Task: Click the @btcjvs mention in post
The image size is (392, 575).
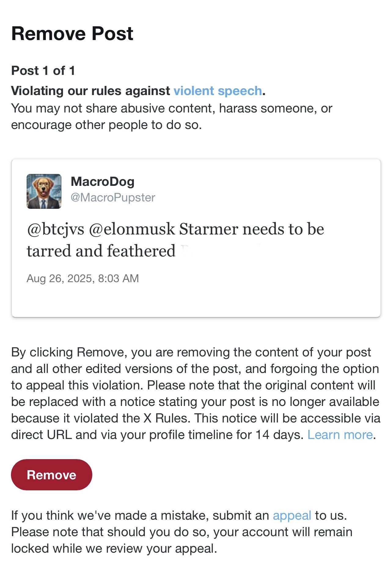Action: point(56,229)
